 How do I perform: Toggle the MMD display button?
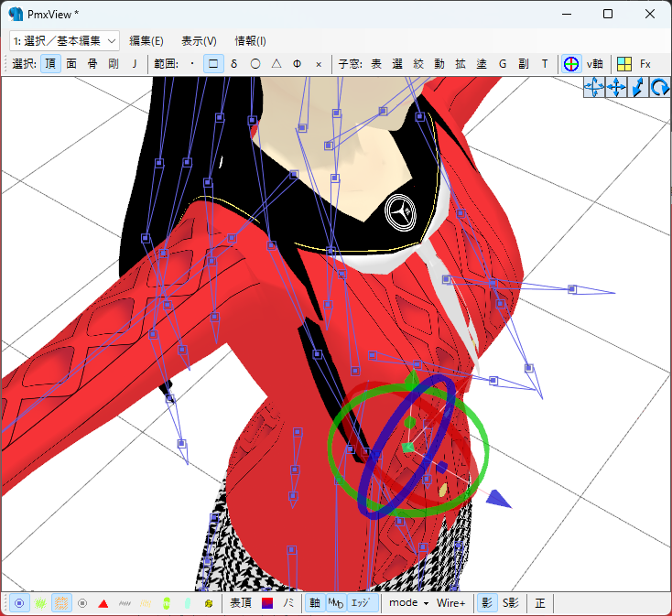(336, 603)
